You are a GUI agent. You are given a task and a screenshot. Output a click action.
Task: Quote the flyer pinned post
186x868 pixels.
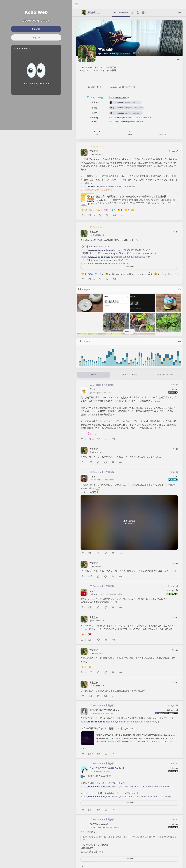[x=114, y=215]
